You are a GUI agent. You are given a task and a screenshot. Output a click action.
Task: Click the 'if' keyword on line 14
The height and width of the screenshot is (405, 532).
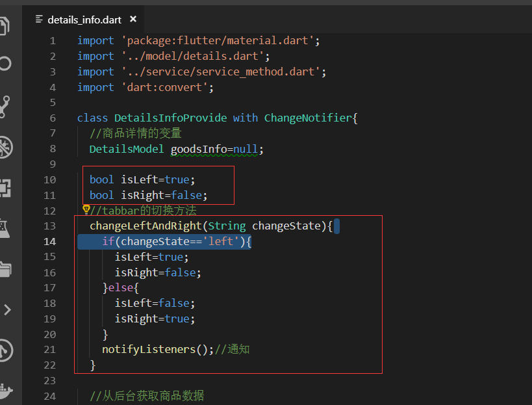(x=108, y=241)
